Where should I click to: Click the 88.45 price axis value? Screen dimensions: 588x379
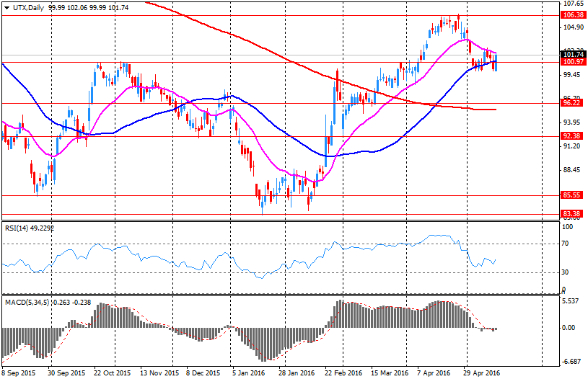pos(572,170)
